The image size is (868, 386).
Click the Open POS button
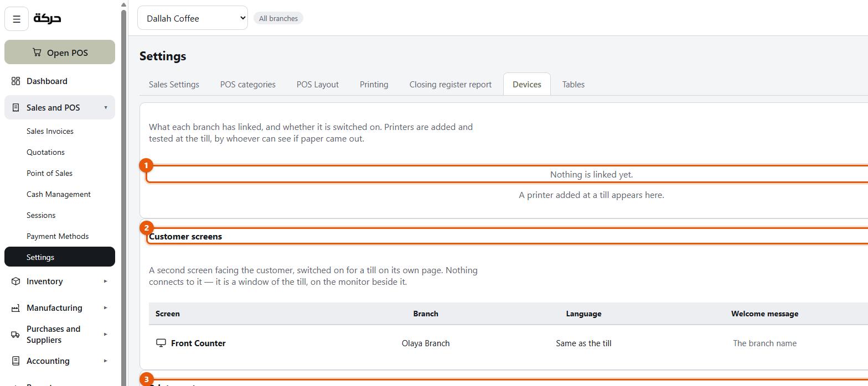point(60,52)
